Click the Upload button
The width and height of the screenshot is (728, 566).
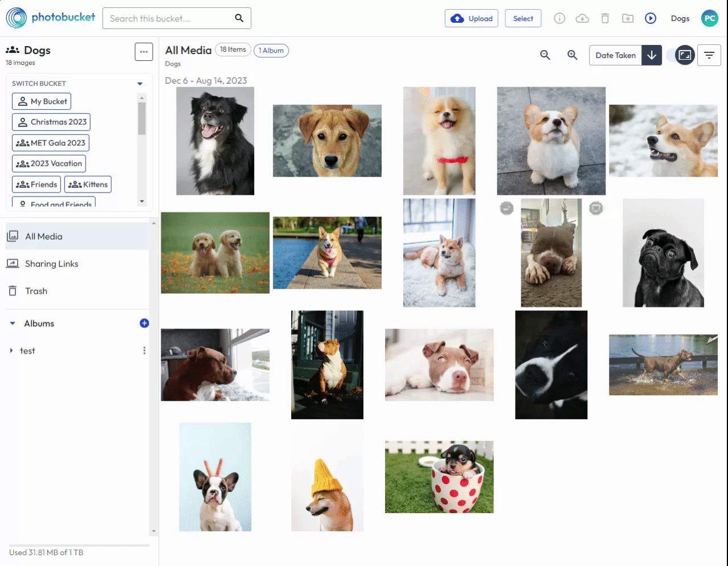tap(472, 18)
